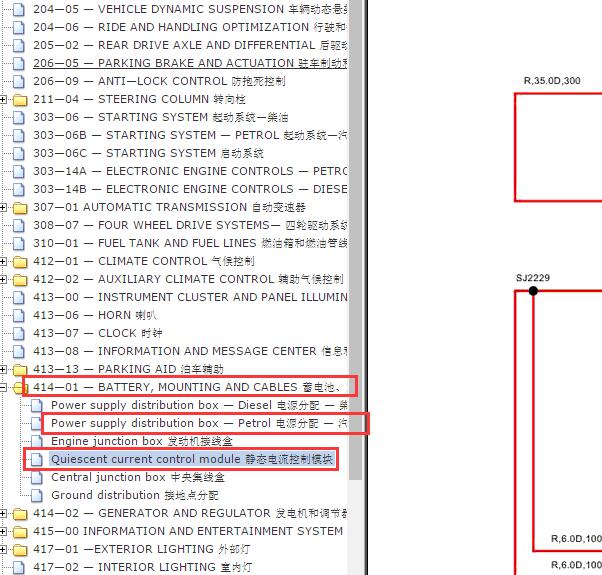This screenshot has width=602, height=575.
Task: Click document icon for 205-02 Rear Drive Axle
Action: 19,46
